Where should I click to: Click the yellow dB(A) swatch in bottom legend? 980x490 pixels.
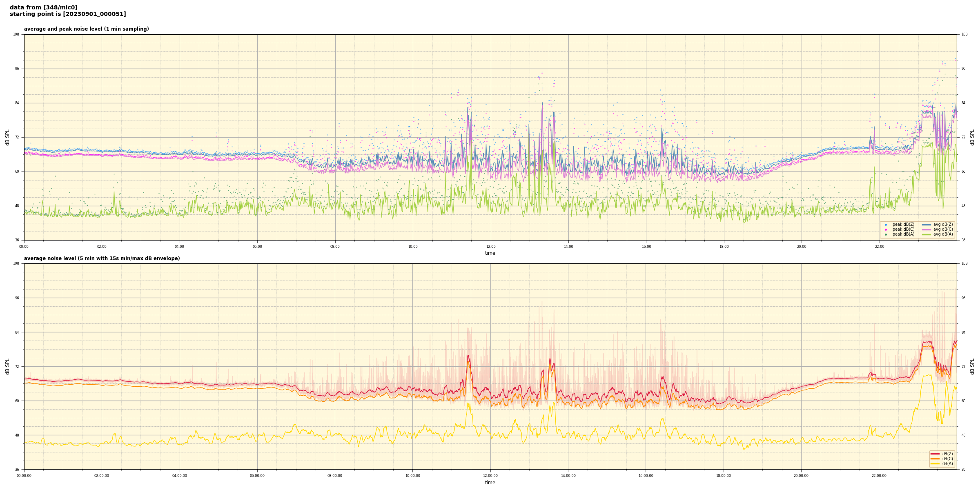pos(935,463)
